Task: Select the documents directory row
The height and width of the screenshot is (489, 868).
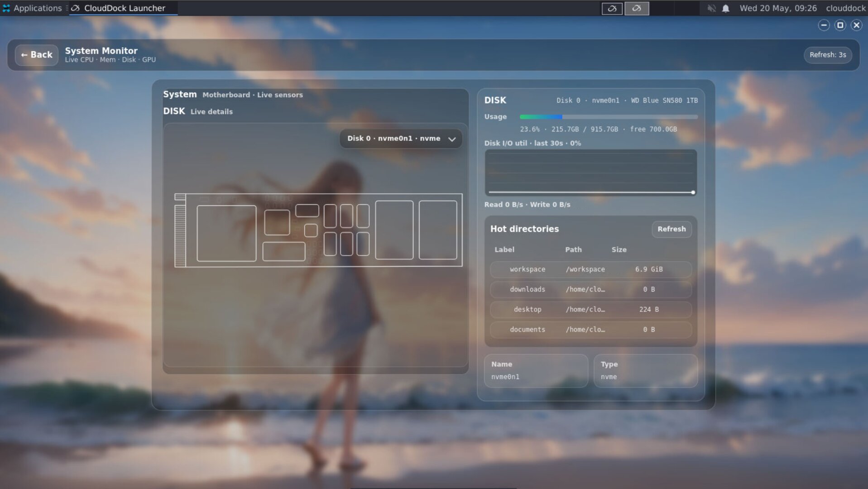Action: (x=590, y=330)
